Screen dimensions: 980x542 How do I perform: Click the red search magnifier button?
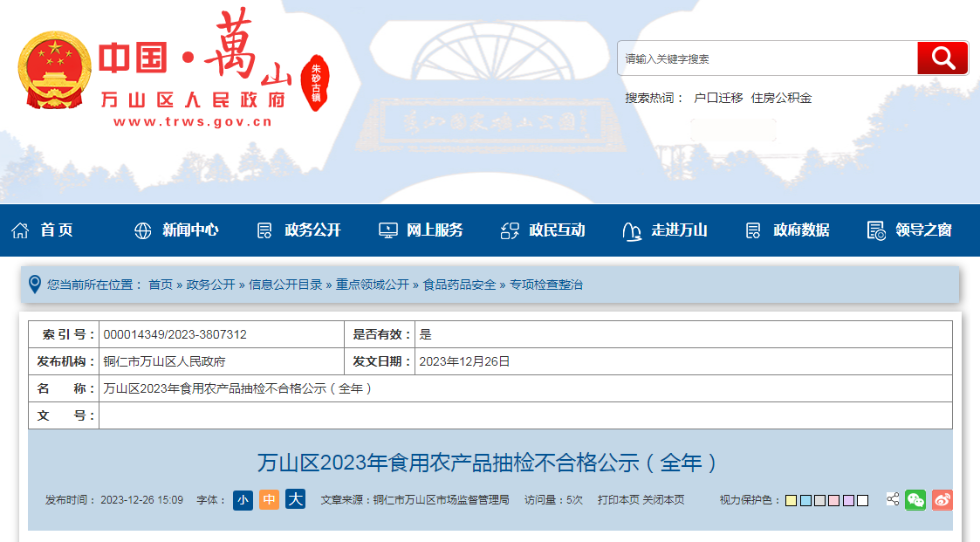[942, 58]
